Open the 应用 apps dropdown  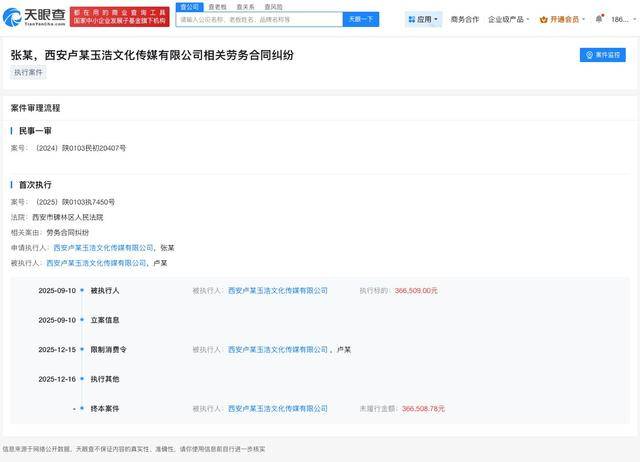pos(423,19)
